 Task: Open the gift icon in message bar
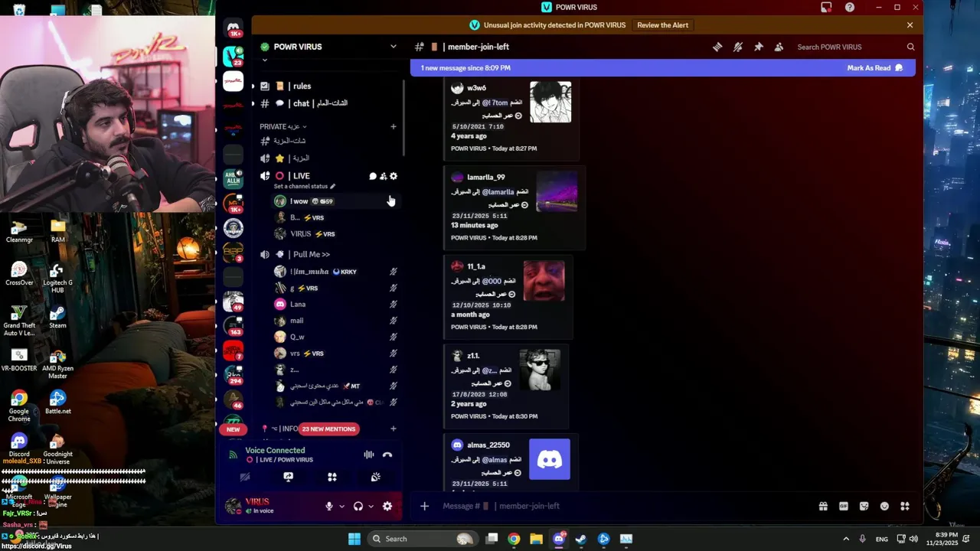click(x=823, y=506)
